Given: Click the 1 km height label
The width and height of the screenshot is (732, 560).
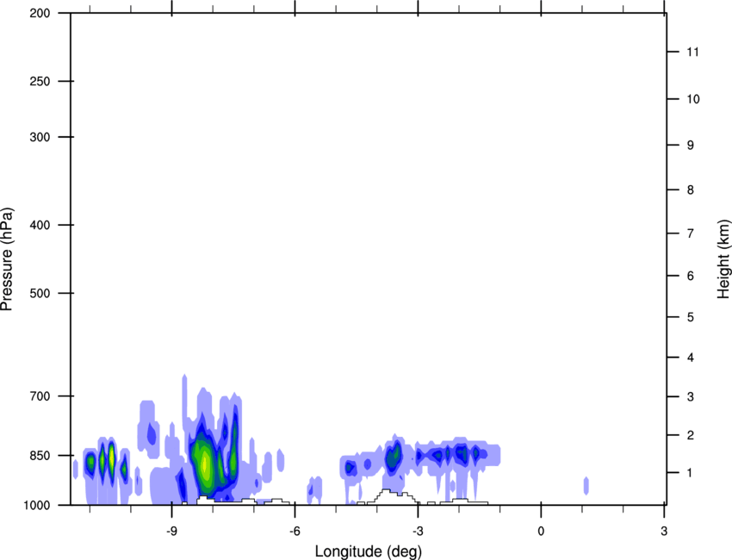Looking at the screenshot, I should [x=691, y=473].
